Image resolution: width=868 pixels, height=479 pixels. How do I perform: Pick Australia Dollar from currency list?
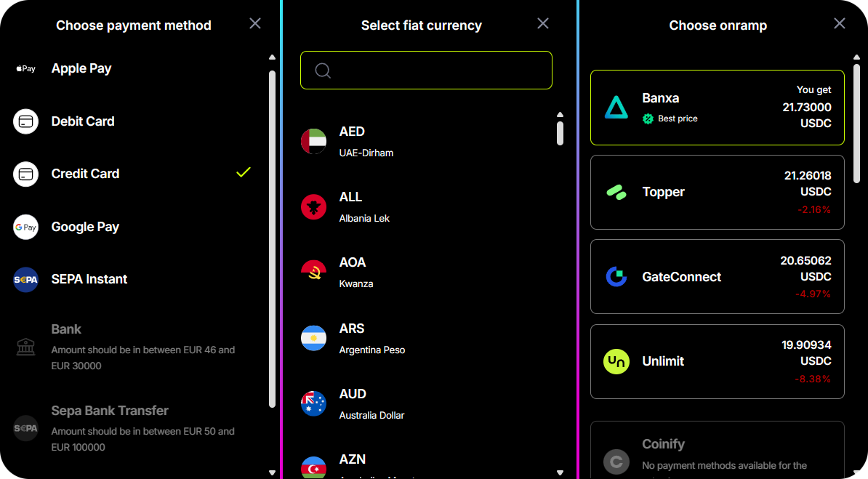point(372,403)
